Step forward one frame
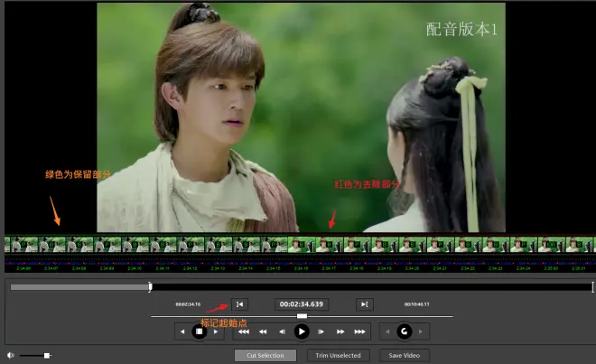596x364 pixels. 321,331
